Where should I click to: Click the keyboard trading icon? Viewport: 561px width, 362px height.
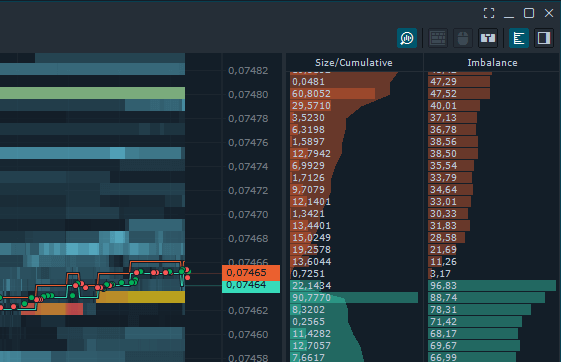click(x=438, y=38)
